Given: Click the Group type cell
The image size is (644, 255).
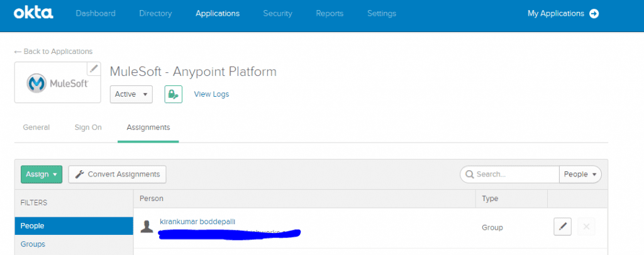Looking at the screenshot, I should click(492, 227).
